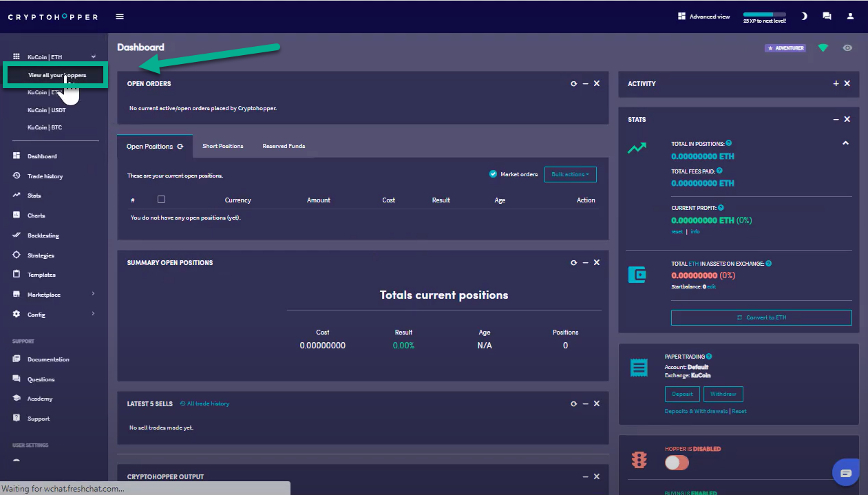Toggle dark mode moon icon
The image size is (868, 495).
(804, 17)
